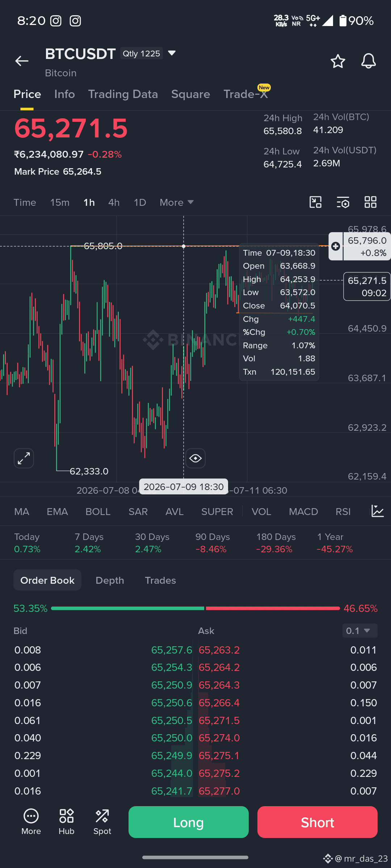Screen dimensions: 391x868
Task: Open the More menu icon
Action: (x=31, y=822)
